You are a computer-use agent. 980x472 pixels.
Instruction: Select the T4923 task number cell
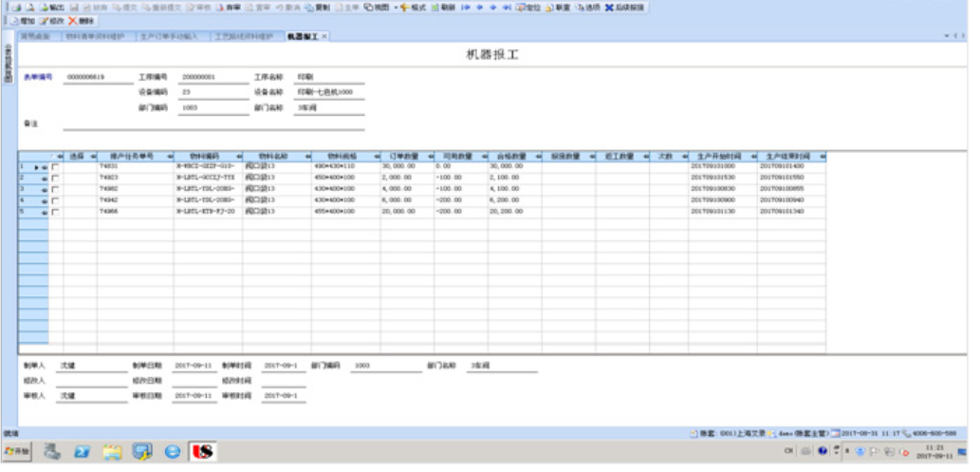[x=135, y=178]
